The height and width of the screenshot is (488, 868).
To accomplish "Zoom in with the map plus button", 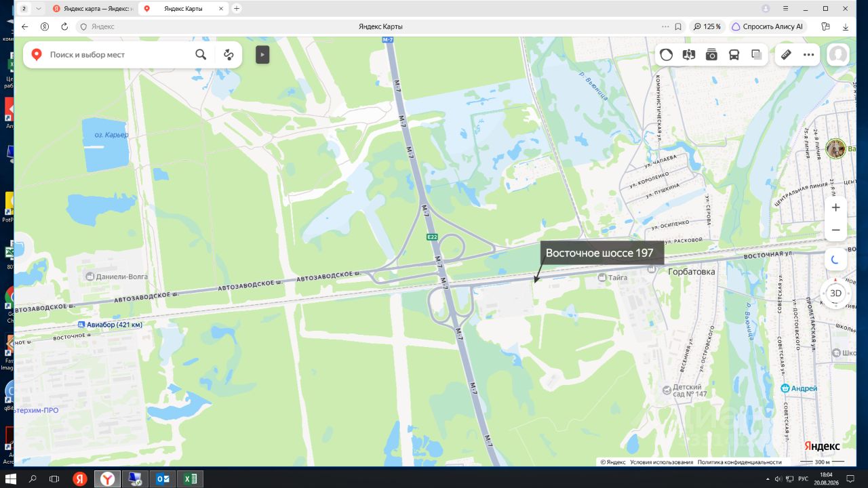I will [x=836, y=207].
